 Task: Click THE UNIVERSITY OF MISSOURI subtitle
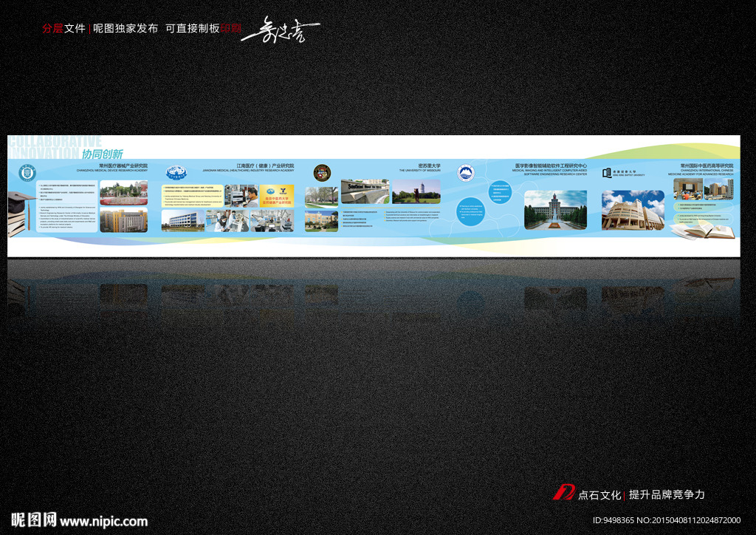click(x=419, y=170)
